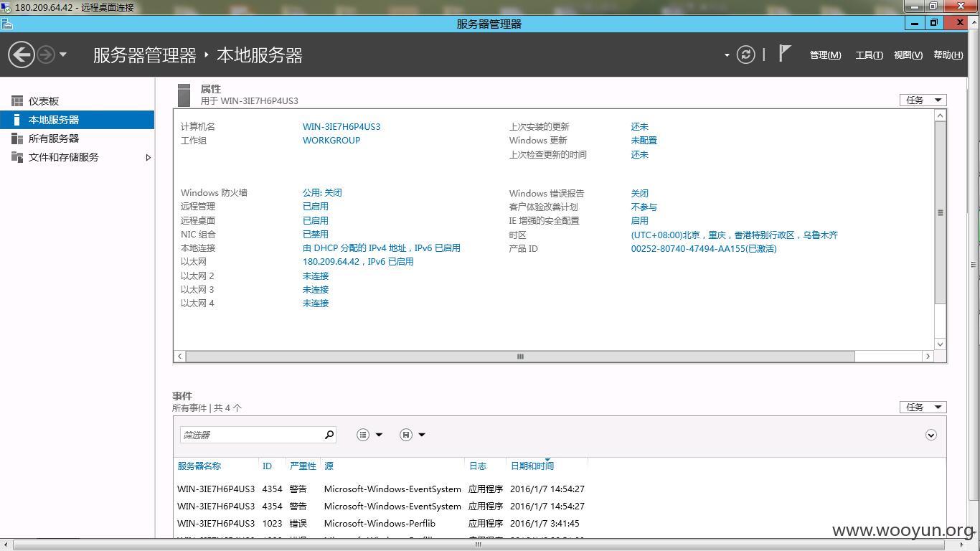
Task: Select 仪表板 in the sidebar
Action: (x=77, y=101)
